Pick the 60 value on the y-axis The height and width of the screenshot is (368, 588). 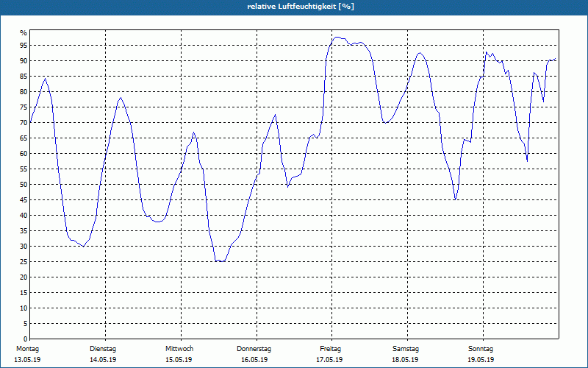click(x=24, y=154)
